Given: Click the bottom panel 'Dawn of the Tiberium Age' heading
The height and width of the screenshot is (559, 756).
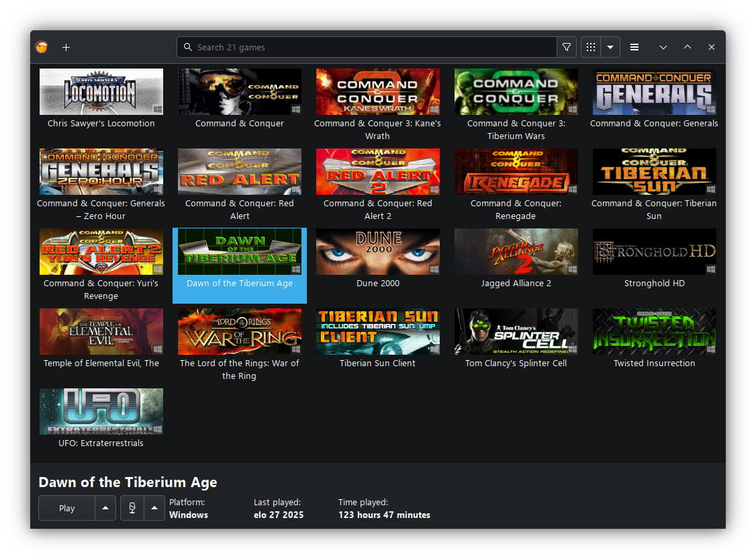Looking at the screenshot, I should tap(128, 482).
